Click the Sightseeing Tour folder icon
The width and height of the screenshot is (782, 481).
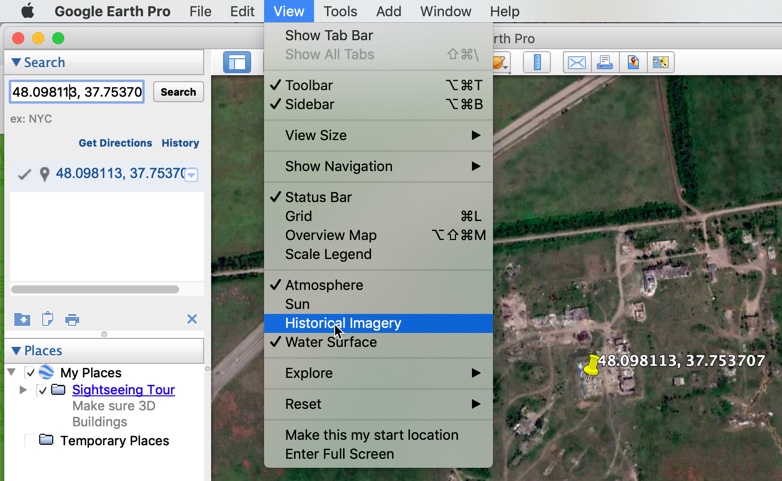pos(58,389)
